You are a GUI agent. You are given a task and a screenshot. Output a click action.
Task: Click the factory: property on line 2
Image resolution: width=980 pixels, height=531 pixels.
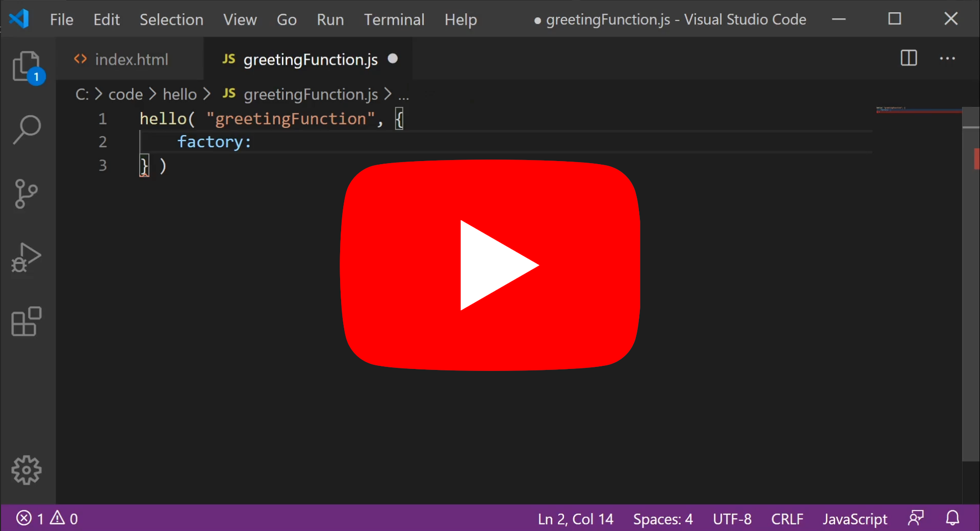click(x=214, y=142)
